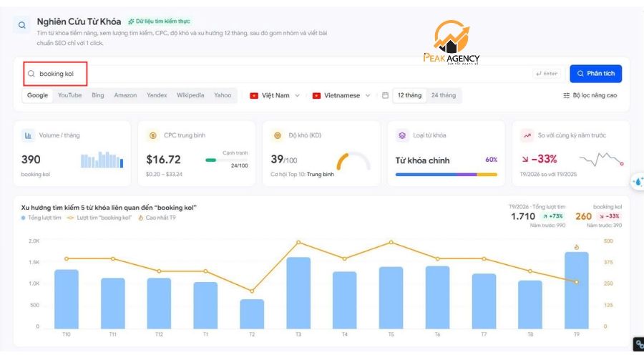Click the CPC trung bình coin icon
This screenshot has height=358, width=644.
pyautogui.click(x=153, y=135)
